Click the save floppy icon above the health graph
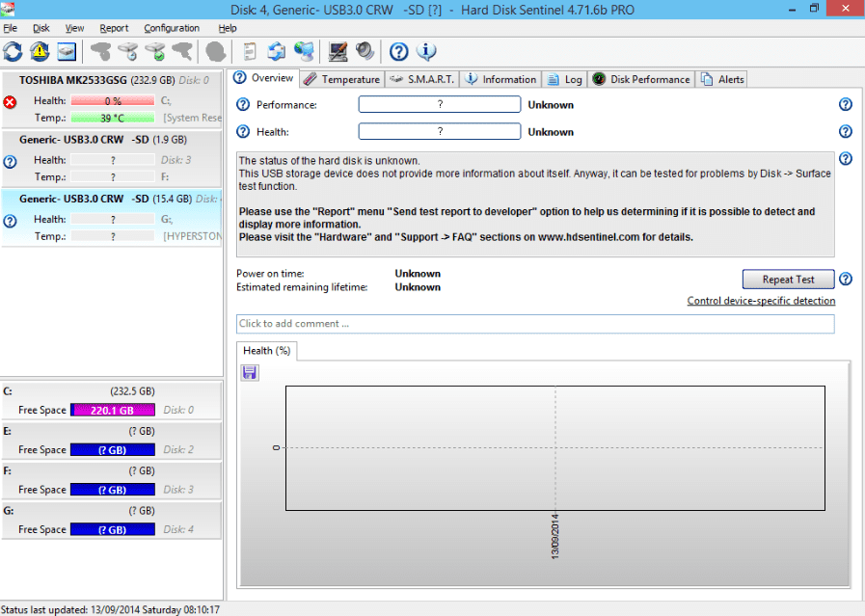Image resolution: width=865 pixels, height=616 pixels. tap(250, 373)
